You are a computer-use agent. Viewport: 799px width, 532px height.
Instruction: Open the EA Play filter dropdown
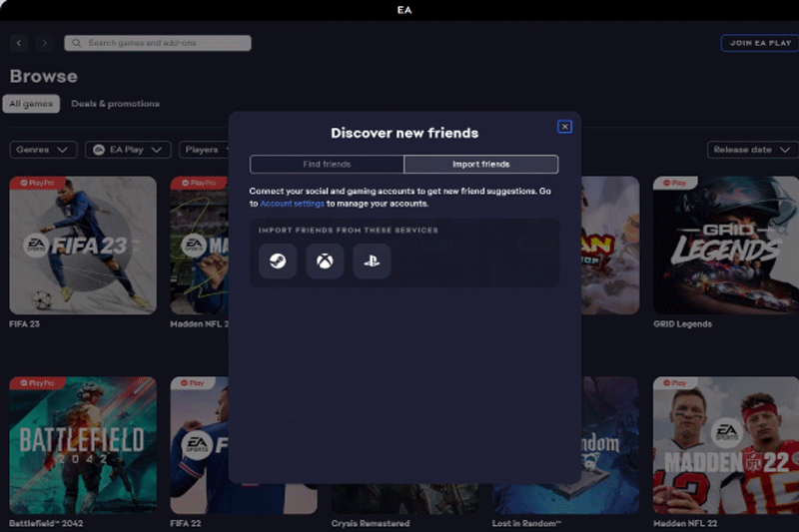coord(127,150)
